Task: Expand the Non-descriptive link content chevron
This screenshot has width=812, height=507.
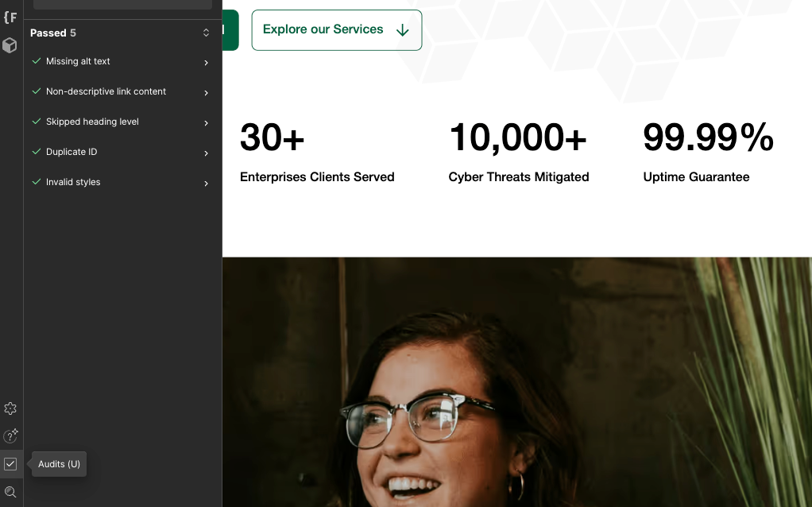Action: (206, 93)
